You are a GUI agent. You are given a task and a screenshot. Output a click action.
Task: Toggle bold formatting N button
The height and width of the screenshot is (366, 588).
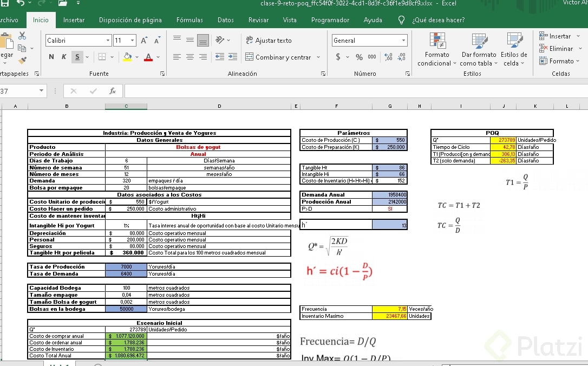click(x=51, y=57)
